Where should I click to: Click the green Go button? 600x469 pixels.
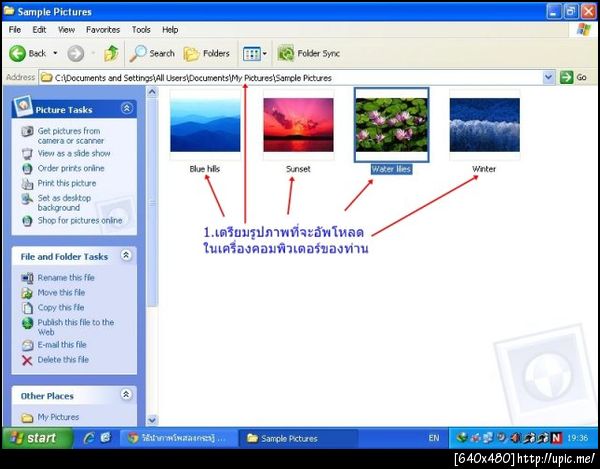click(574, 77)
